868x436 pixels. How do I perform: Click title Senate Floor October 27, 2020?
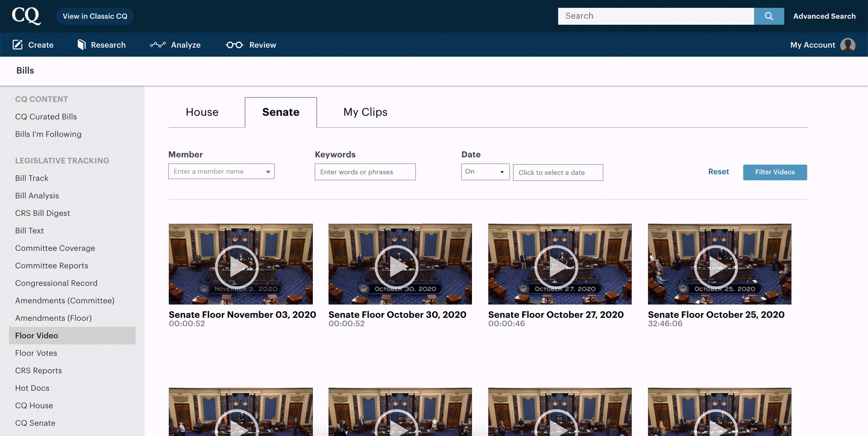tap(556, 314)
